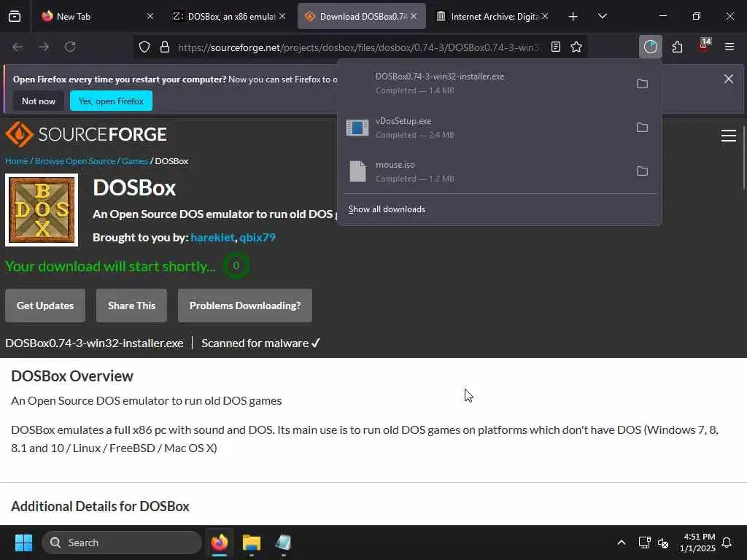Open the Windows Start menu
This screenshot has height=560, width=747.
click(23, 542)
